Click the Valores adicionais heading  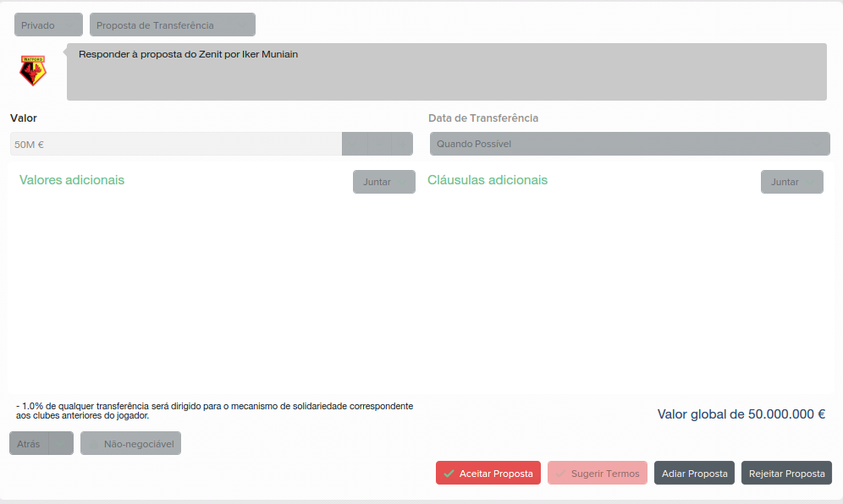click(x=72, y=180)
